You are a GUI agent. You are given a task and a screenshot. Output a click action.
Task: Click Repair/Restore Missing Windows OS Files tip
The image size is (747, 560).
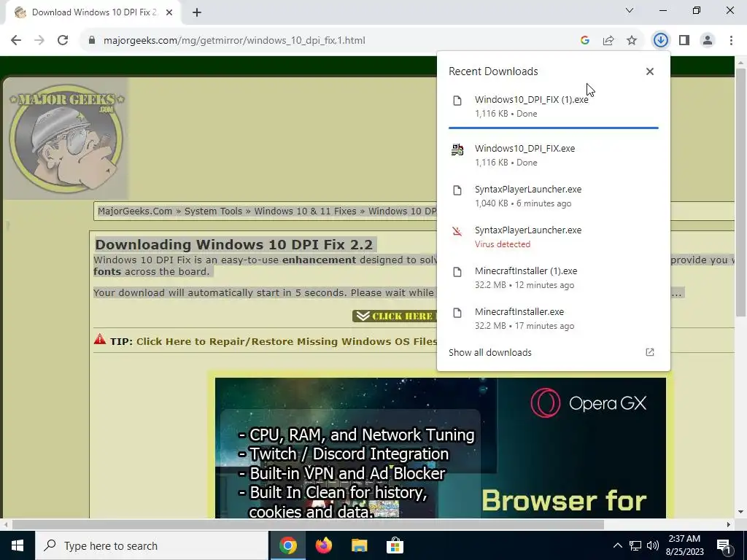[286, 341]
